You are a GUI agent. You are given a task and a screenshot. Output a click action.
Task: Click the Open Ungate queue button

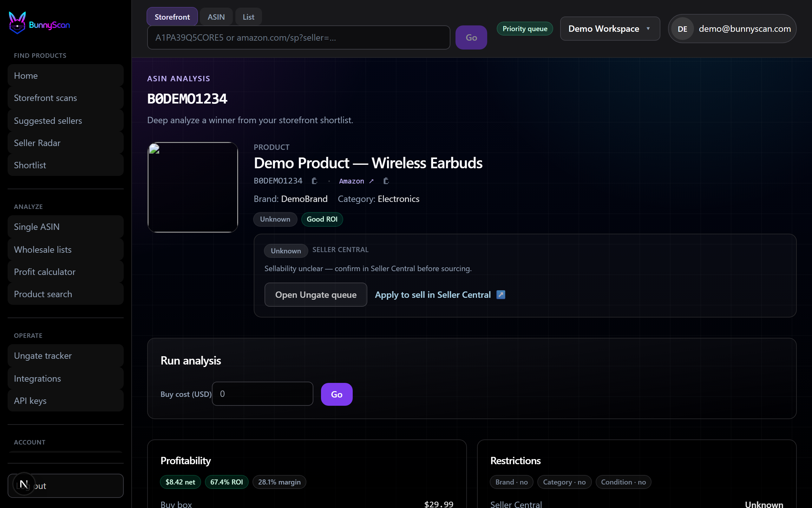[x=315, y=295]
